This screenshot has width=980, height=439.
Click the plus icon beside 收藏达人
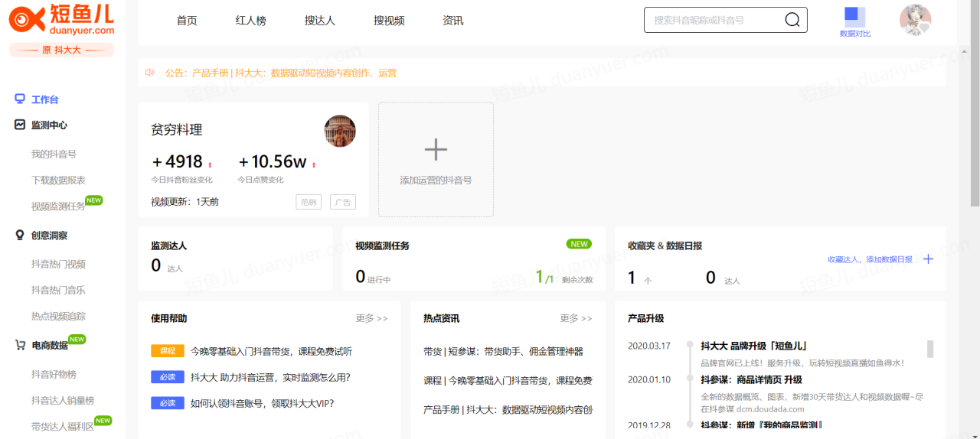[x=928, y=259]
